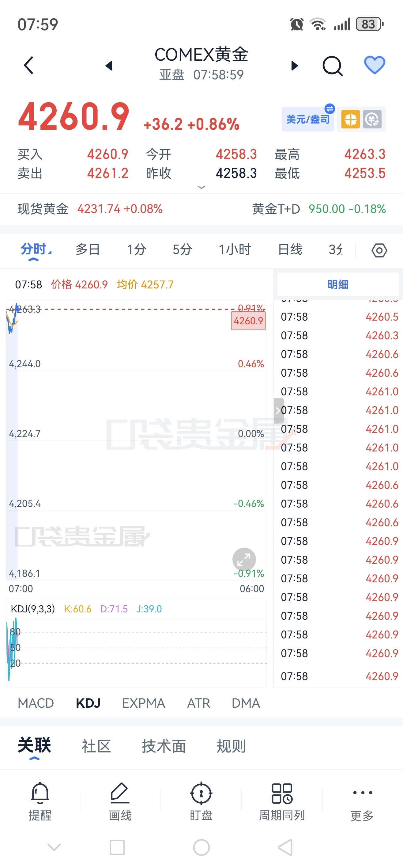Switch indicator to MACD
403x868 pixels.
click(x=36, y=703)
